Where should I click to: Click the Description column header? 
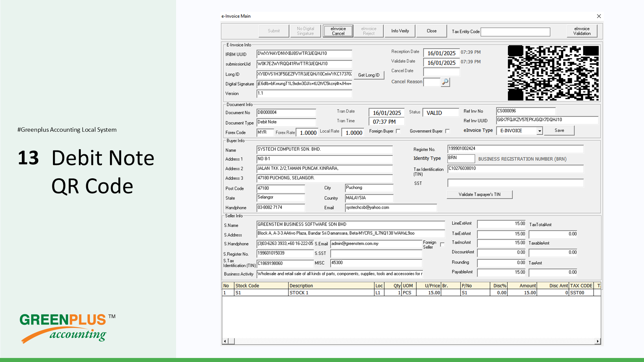pyautogui.click(x=331, y=286)
